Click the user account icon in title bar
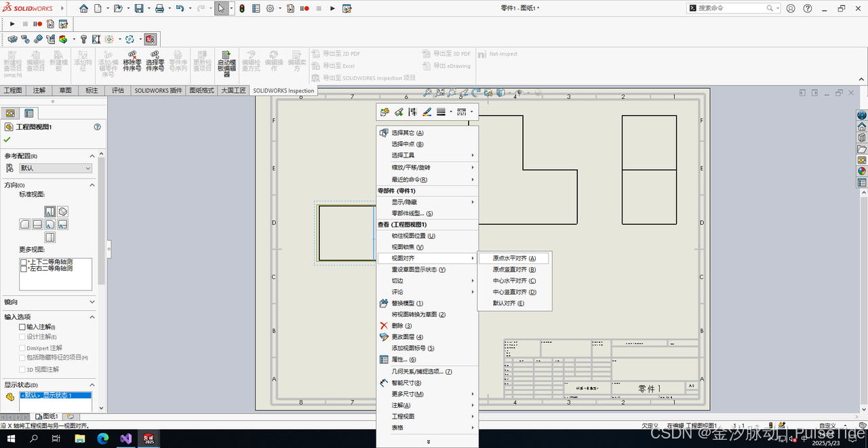Image resolution: width=868 pixels, height=448 pixels. [791, 8]
